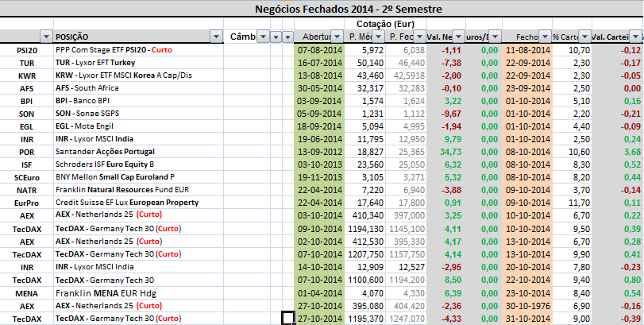The image size is (644, 325).
Task: Select closing date 31-10-2014
Action: click(527, 319)
